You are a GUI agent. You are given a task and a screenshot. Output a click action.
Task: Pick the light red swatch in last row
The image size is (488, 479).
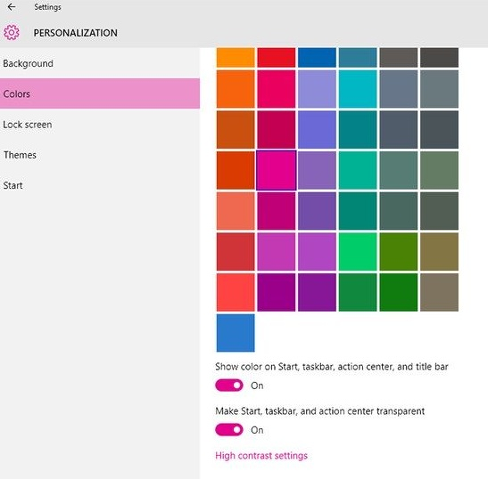[235, 292]
